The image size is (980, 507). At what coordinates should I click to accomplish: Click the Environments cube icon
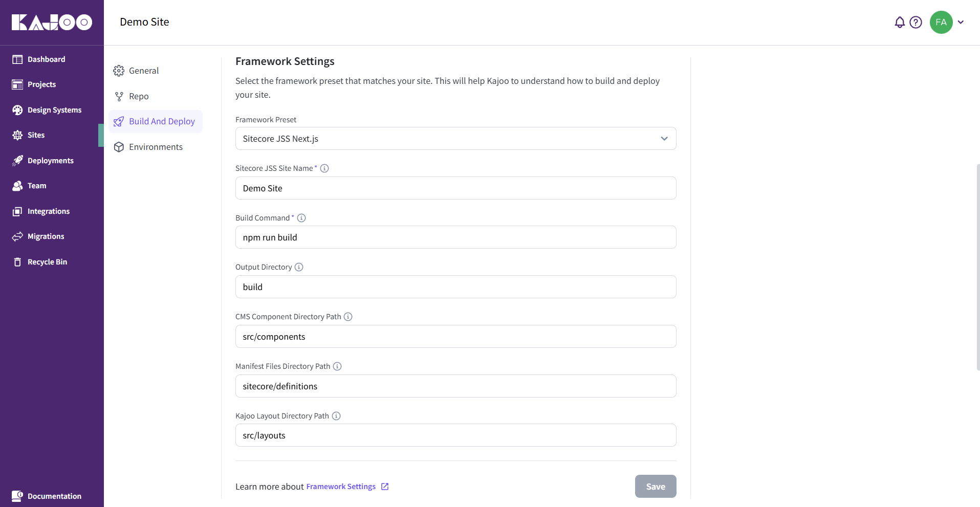click(x=119, y=147)
